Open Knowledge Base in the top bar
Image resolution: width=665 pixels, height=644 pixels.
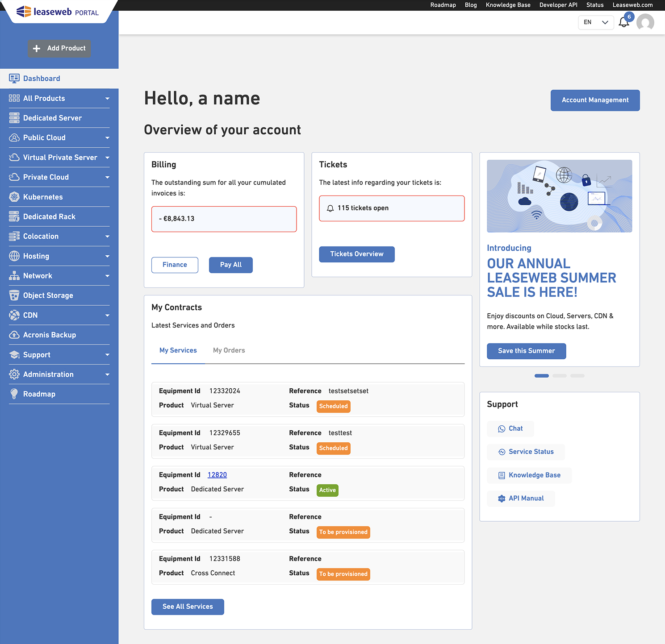click(508, 5)
